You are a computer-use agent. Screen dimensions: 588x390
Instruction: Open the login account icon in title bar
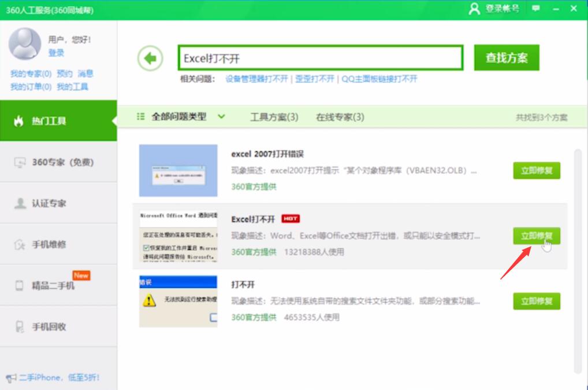tap(474, 9)
